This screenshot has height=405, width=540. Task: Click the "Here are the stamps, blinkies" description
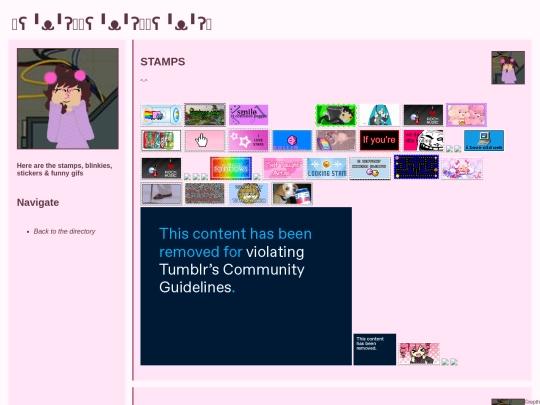[x=64, y=169]
